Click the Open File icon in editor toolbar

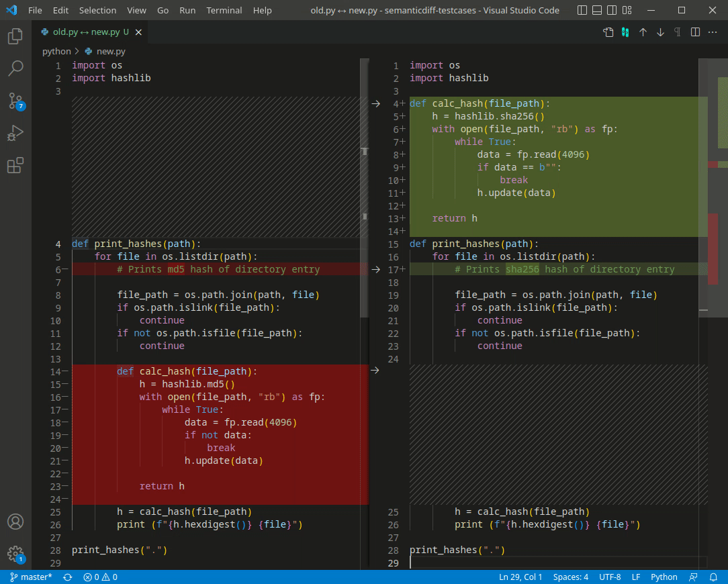[608, 32]
